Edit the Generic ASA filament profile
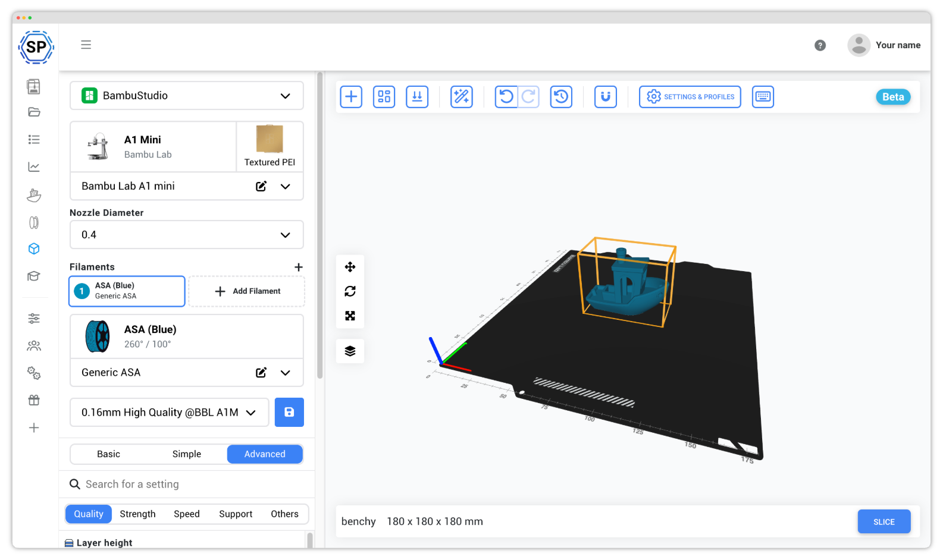The width and height of the screenshot is (943, 560). pos(261,373)
